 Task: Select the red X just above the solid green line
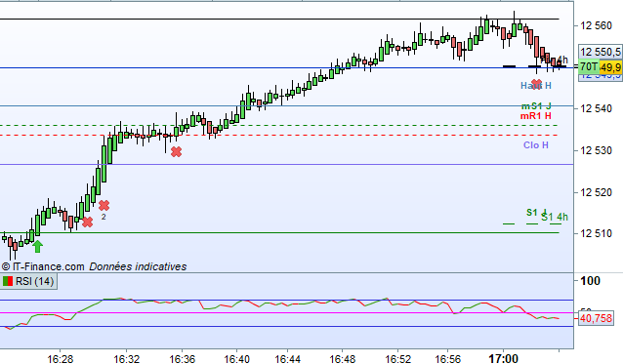point(88,222)
